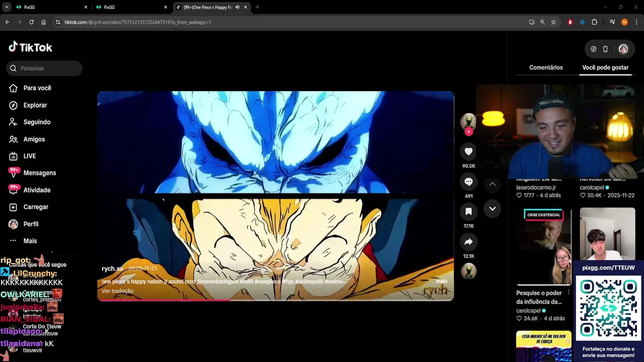Share the video with arrow icon
The height and width of the screenshot is (362, 644).
pos(468,242)
